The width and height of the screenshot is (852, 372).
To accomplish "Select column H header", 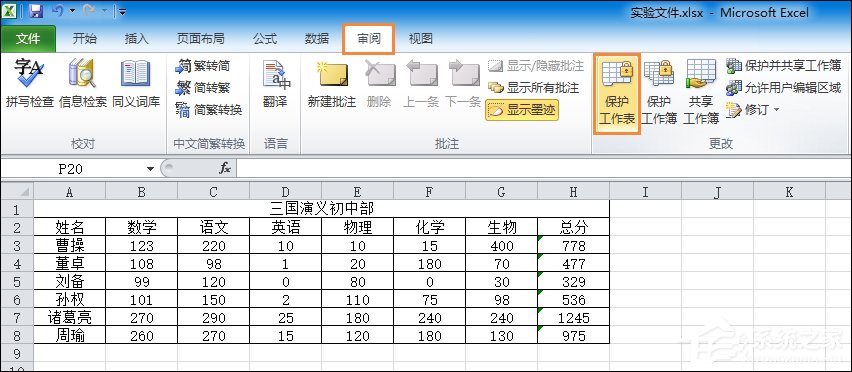I will point(573,191).
